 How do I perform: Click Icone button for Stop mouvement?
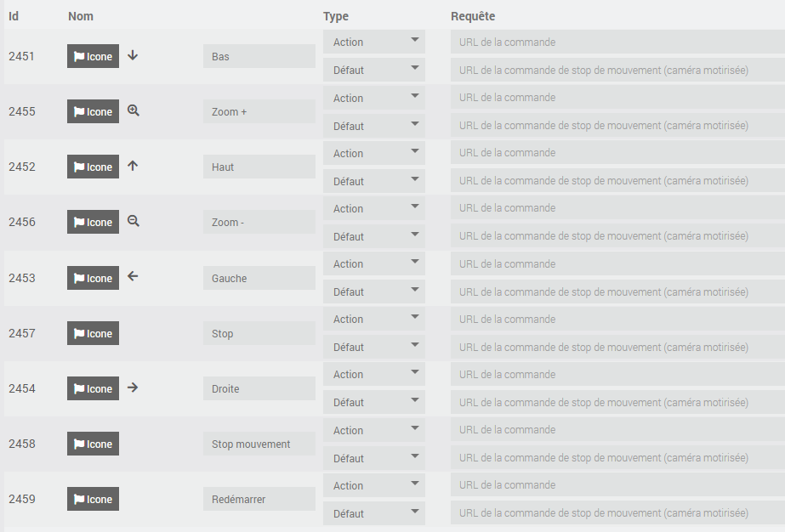(x=93, y=444)
